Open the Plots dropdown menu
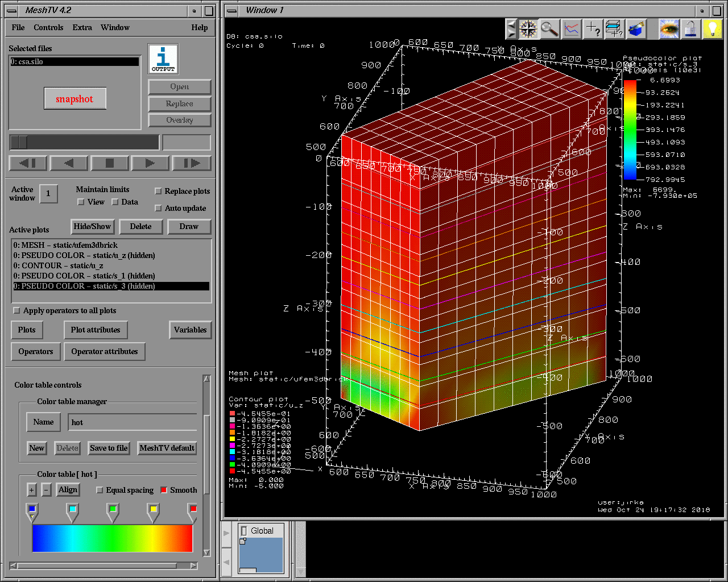Screen dimensions: 728x582 tap(27, 330)
